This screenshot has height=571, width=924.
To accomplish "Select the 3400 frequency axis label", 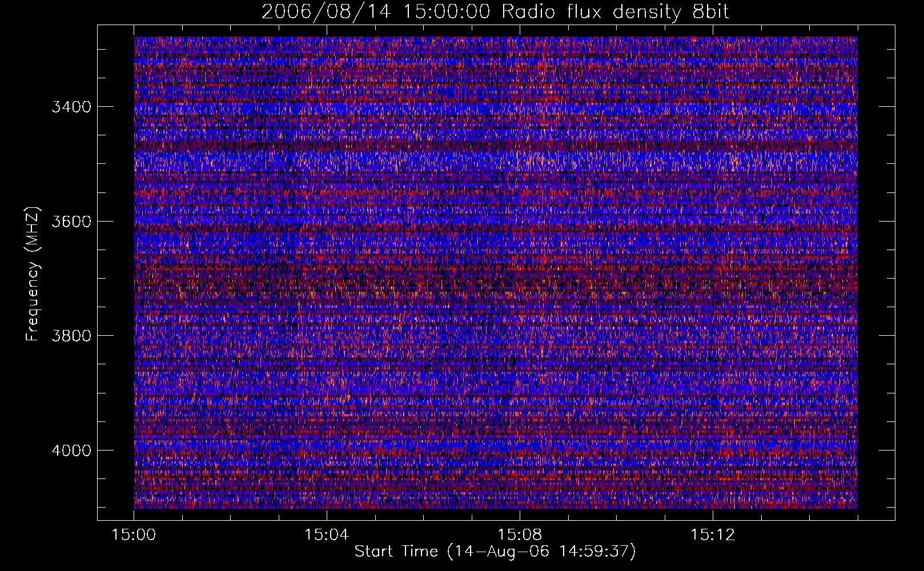I will (x=71, y=107).
